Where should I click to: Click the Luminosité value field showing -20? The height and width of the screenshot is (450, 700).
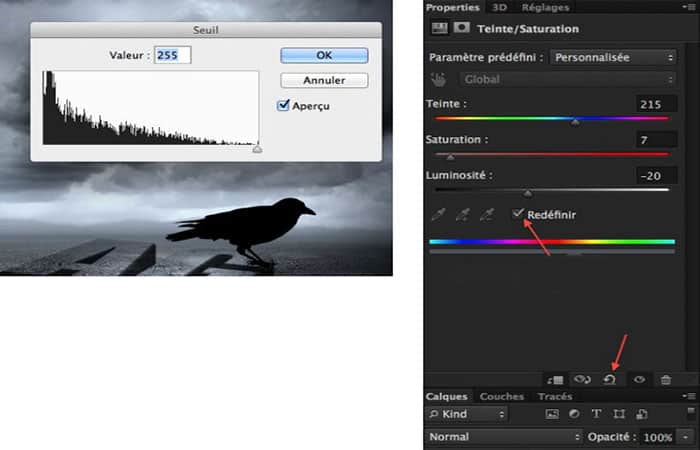656,176
